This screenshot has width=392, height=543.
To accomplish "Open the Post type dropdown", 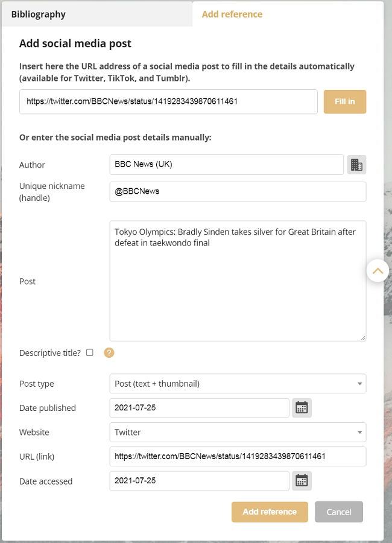I will point(238,383).
